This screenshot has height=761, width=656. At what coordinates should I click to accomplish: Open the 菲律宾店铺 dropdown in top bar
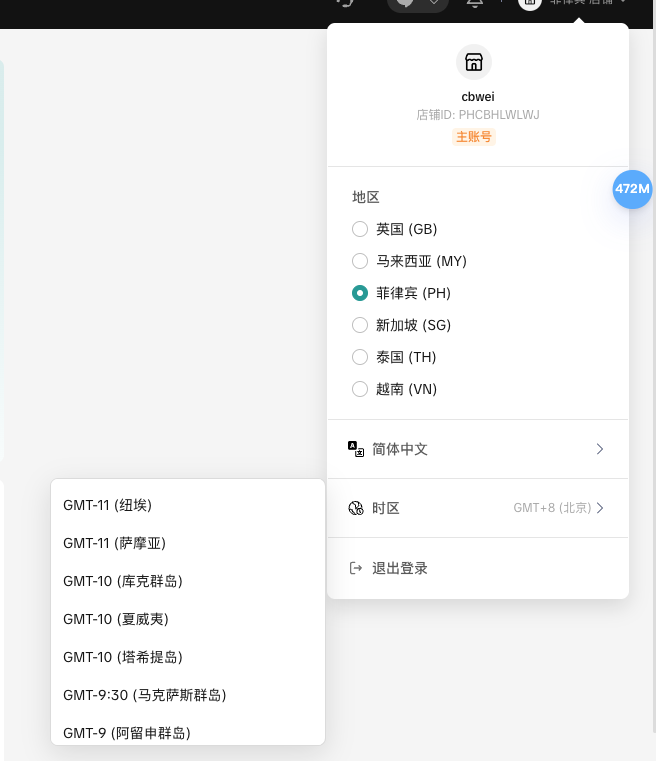tap(590, 4)
